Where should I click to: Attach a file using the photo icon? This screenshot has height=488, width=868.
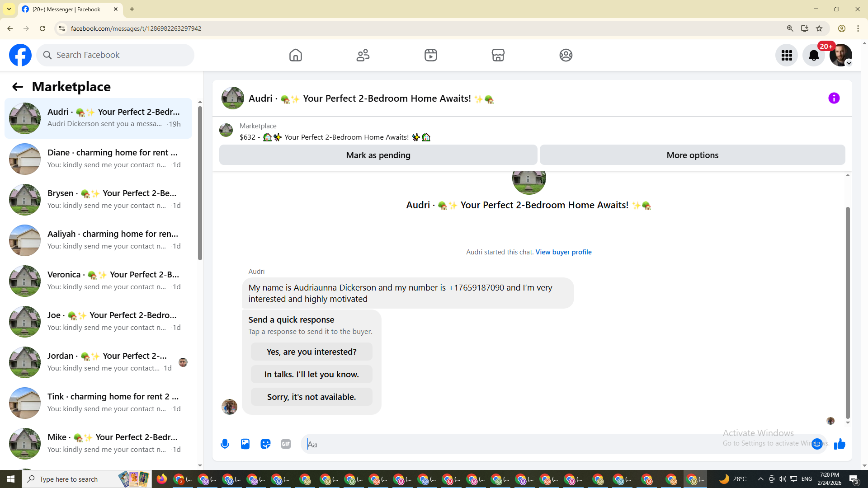(x=245, y=444)
